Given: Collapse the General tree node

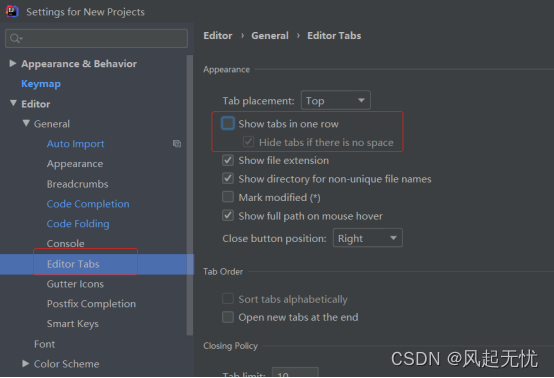Looking at the screenshot, I should [x=26, y=123].
